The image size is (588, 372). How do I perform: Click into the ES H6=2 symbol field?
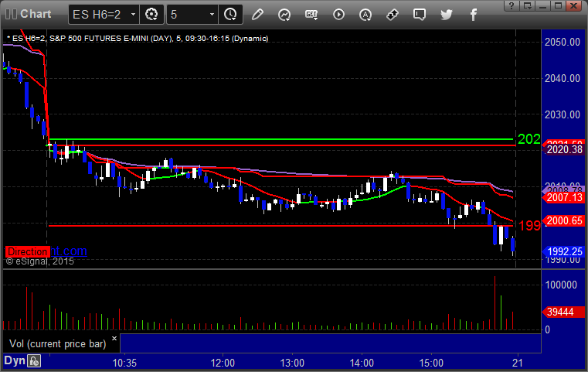point(99,15)
